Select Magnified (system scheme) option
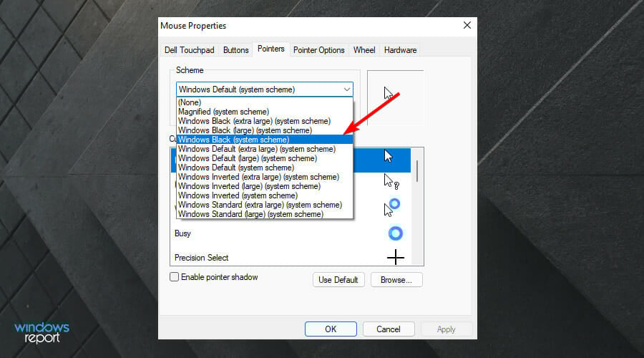 (x=265, y=112)
